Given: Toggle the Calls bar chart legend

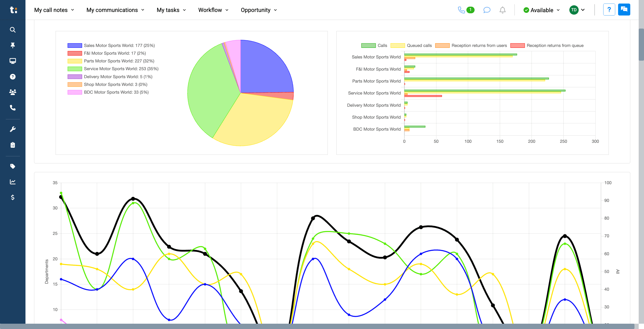Looking at the screenshot, I should [374, 46].
